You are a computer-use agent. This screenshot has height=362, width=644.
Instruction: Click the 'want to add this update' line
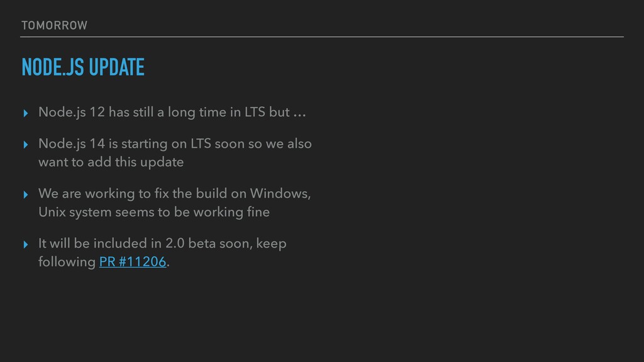[x=111, y=162]
